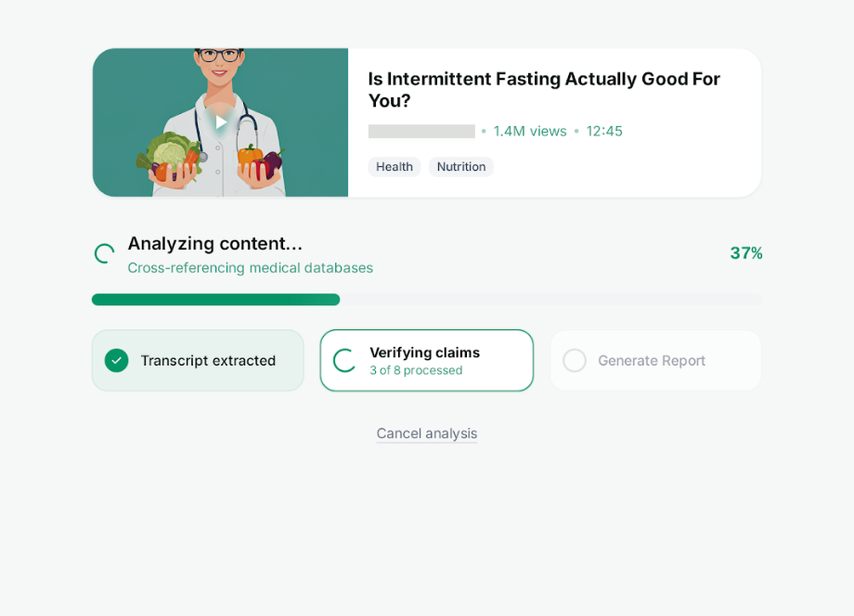Screen dimensions: 854x616
Task: Select the Verifying claims step card
Action: [x=426, y=360]
